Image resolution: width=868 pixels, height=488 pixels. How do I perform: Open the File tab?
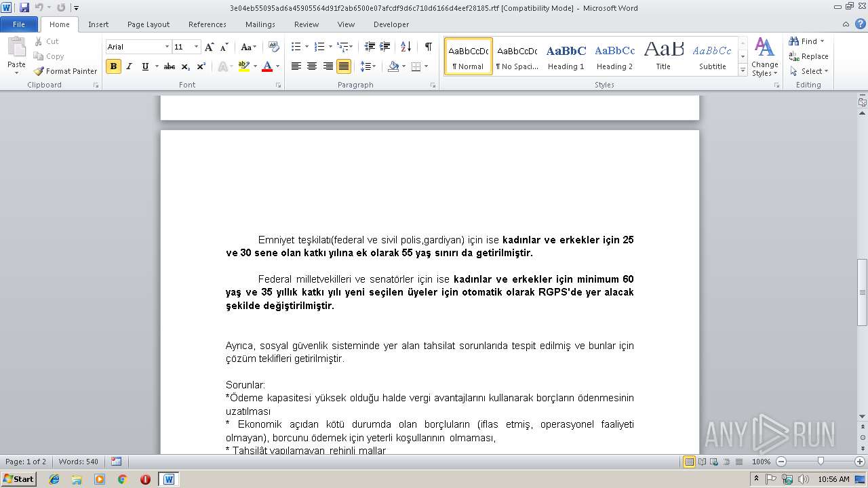click(x=19, y=24)
